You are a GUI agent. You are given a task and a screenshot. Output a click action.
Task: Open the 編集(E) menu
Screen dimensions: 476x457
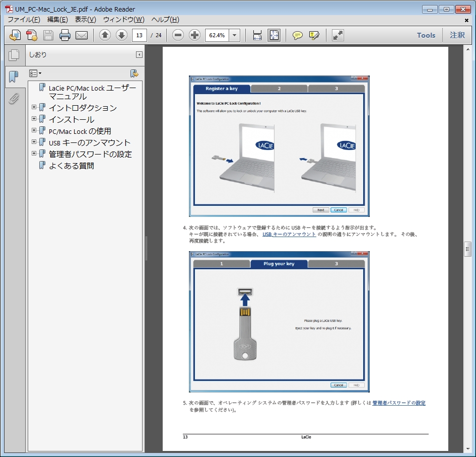pos(57,20)
